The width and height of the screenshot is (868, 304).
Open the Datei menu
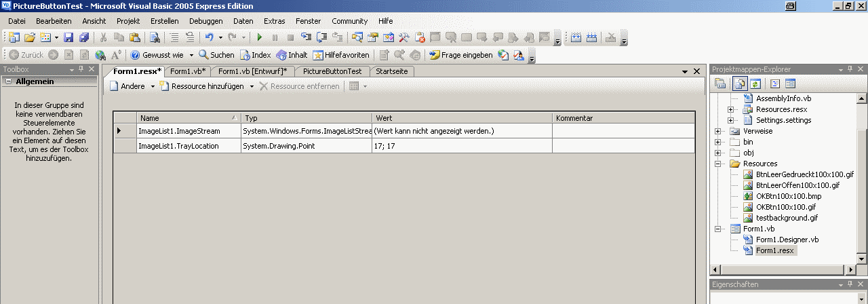tap(16, 21)
